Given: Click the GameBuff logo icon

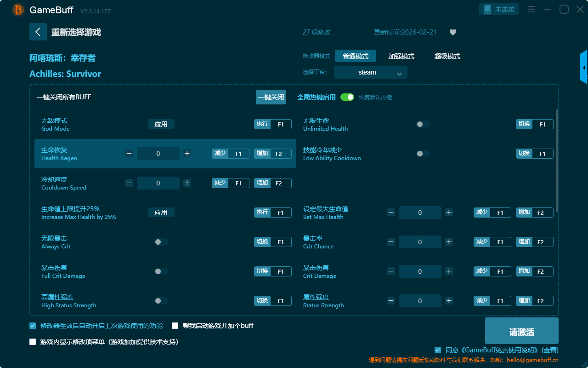Looking at the screenshot, I should [18, 10].
